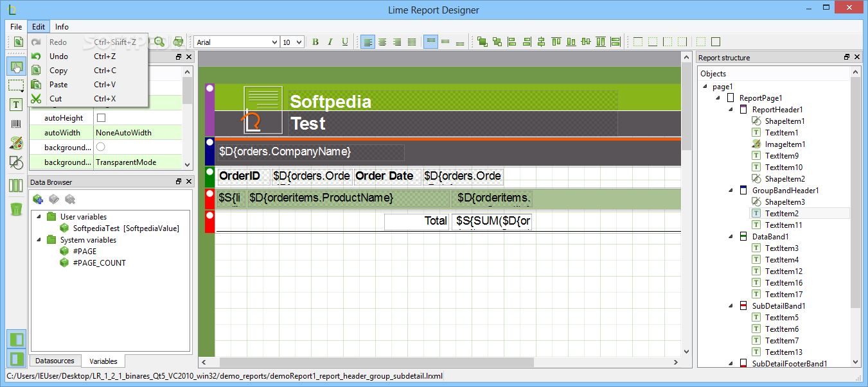
Task: Set text alignment to left
Action: click(368, 42)
